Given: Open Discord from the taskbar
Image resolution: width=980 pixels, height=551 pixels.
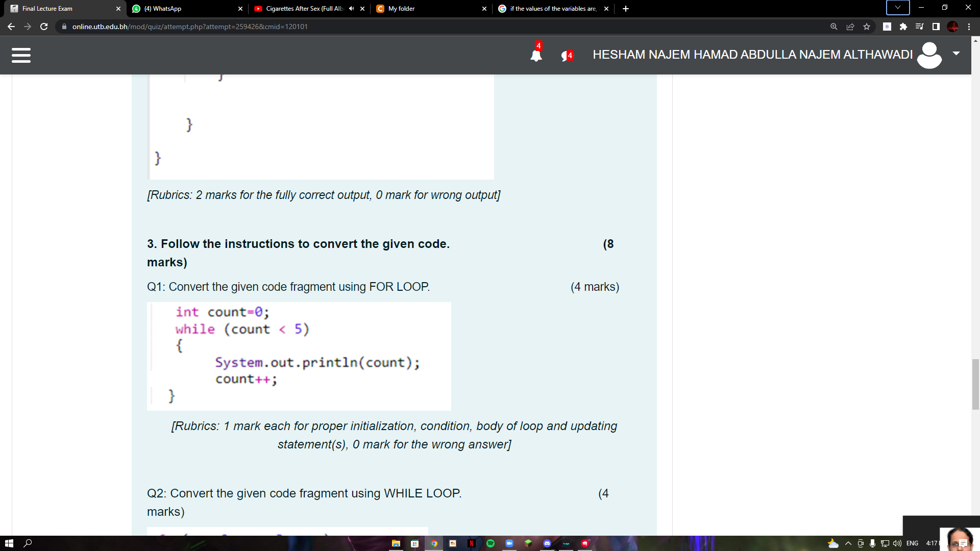Looking at the screenshot, I should (547, 544).
